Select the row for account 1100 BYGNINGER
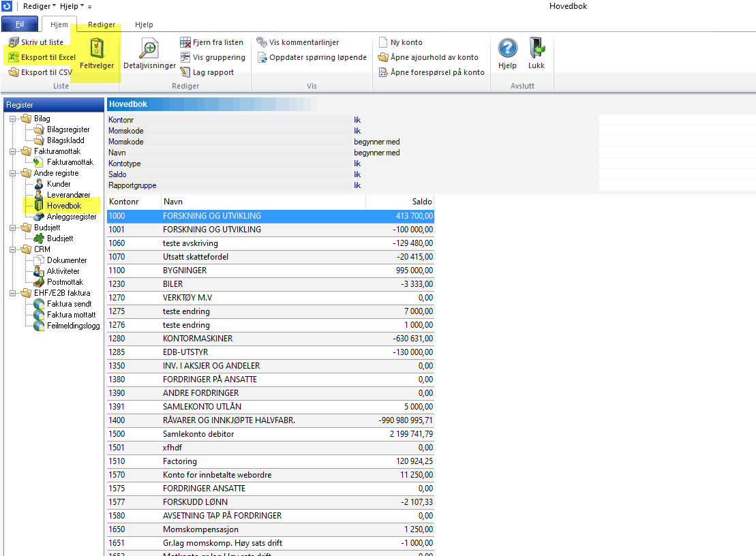Image resolution: width=756 pixels, height=556 pixels. point(270,271)
